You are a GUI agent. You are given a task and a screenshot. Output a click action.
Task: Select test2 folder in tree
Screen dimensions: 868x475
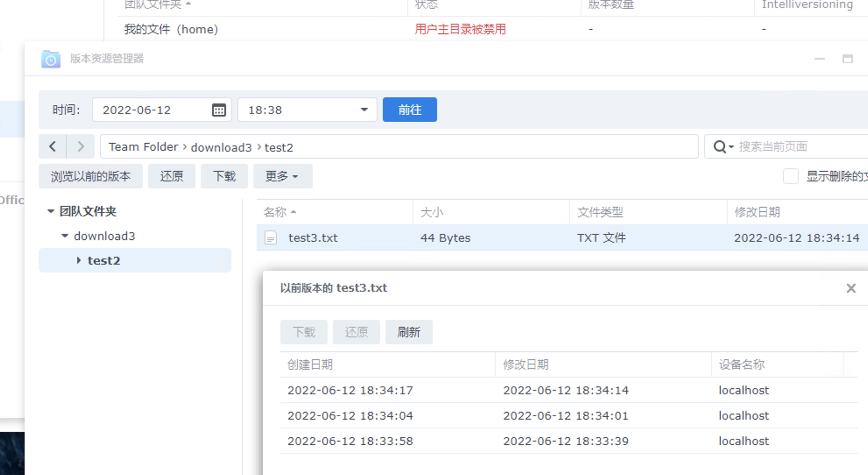click(135, 260)
